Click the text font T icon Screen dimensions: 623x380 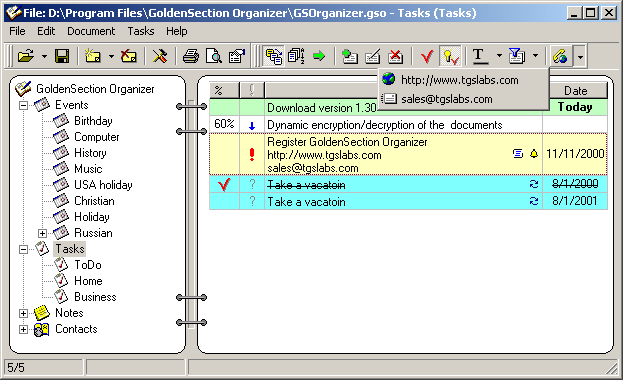coord(480,56)
